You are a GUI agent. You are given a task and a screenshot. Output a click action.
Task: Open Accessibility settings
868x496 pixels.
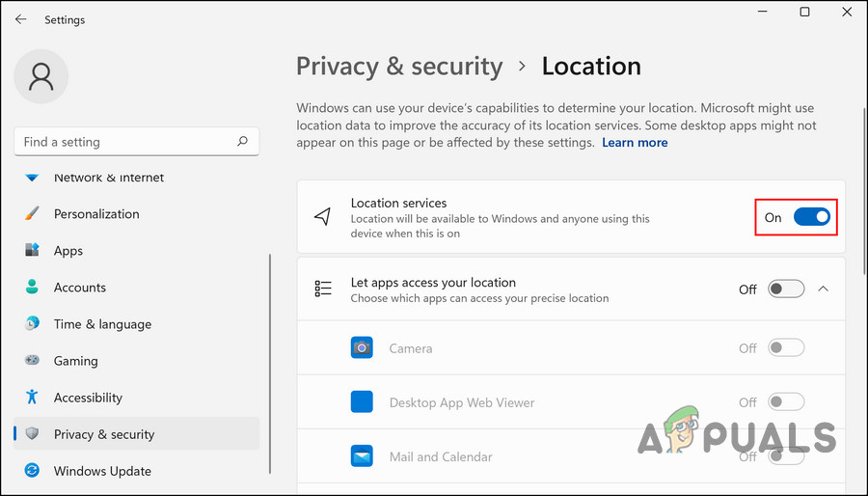137,397
